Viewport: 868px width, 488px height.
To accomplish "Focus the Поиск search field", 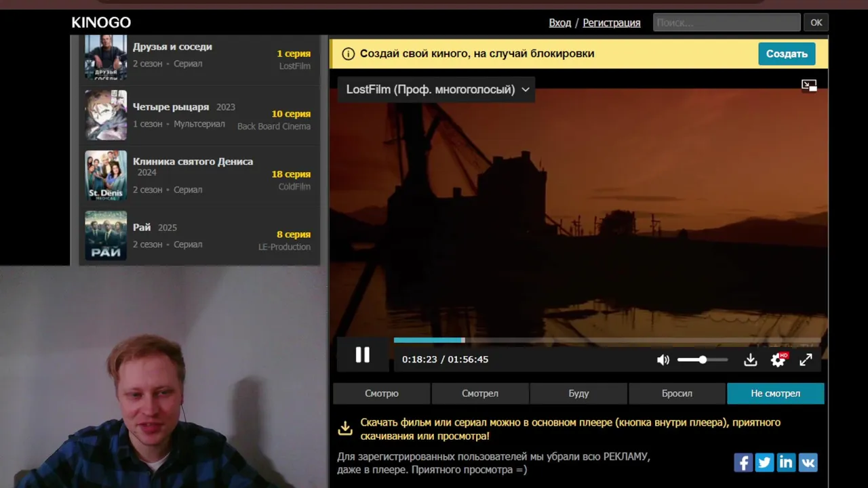I will click(x=726, y=22).
